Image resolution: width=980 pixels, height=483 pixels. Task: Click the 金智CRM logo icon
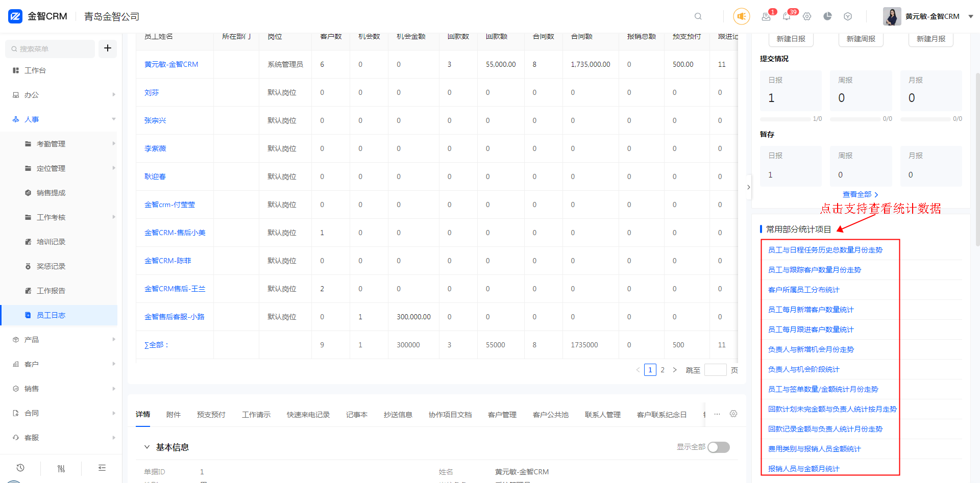coord(15,16)
